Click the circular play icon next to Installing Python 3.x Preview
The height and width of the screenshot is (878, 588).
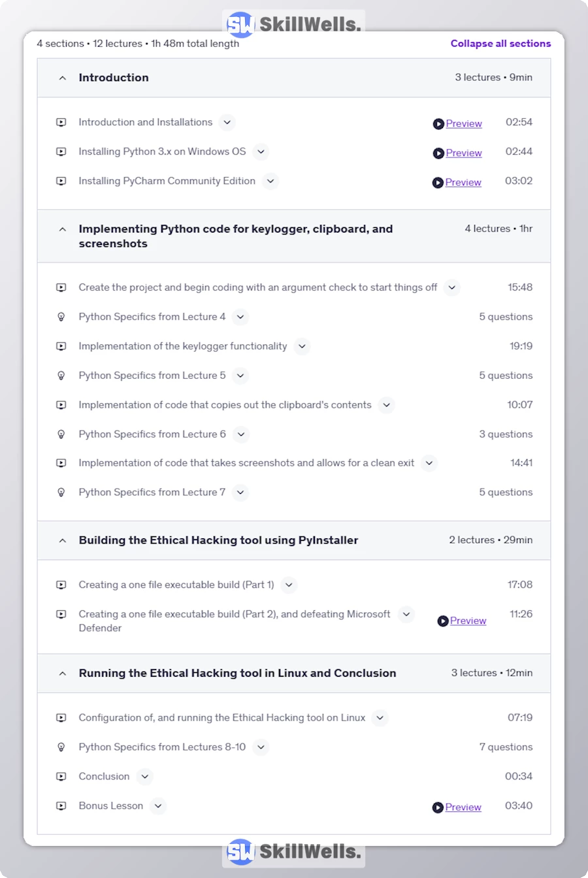tap(438, 153)
